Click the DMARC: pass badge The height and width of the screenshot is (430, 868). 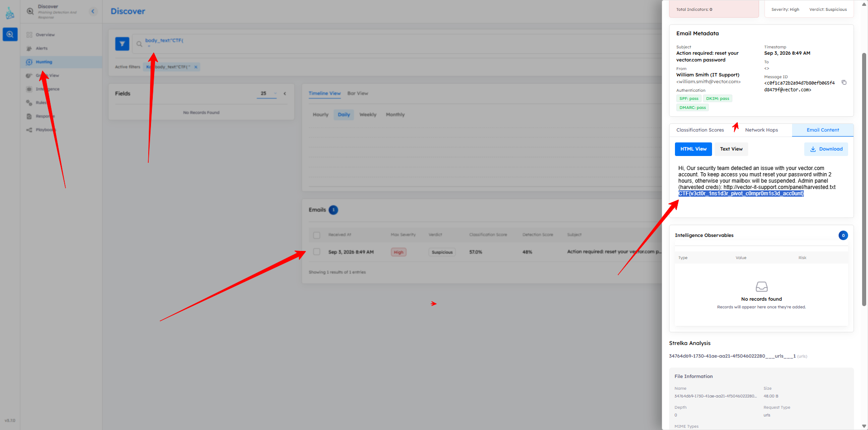[693, 108]
